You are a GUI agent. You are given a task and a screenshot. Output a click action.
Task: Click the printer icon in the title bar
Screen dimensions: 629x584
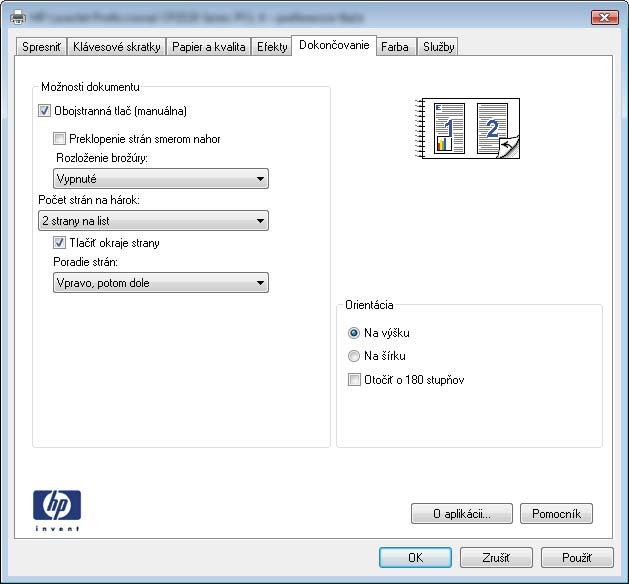coord(18,18)
